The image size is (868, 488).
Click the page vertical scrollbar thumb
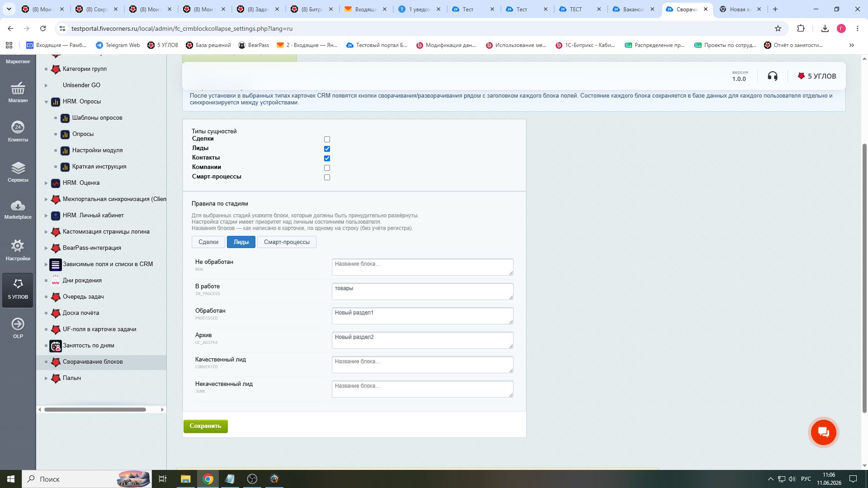point(864,278)
